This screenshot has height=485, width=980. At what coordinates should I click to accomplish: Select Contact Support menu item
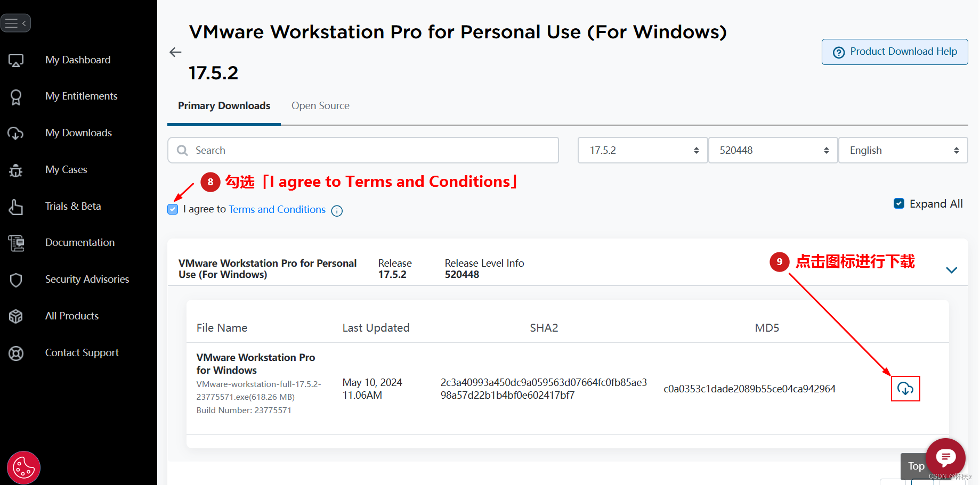point(82,352)
